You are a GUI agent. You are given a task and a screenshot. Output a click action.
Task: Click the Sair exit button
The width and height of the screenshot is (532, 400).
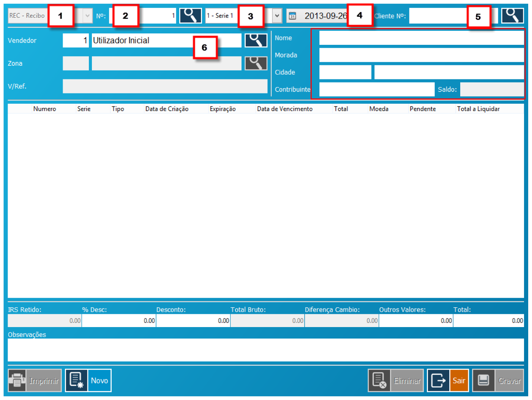[x=448, y=380]
